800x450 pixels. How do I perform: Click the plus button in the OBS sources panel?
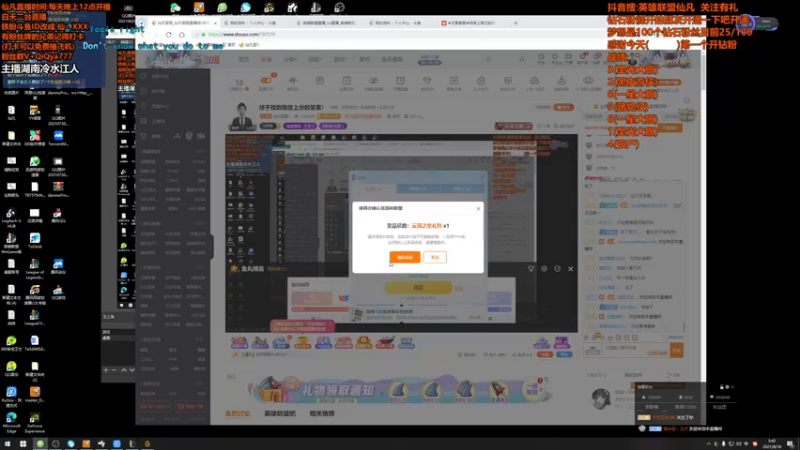click(x=106, y=370)
